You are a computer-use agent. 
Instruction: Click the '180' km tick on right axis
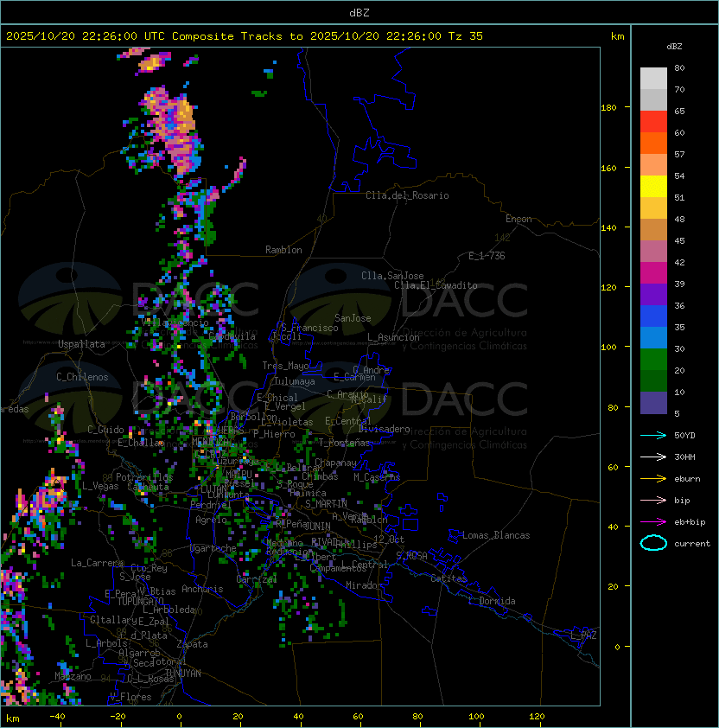(x=608, y=108)
